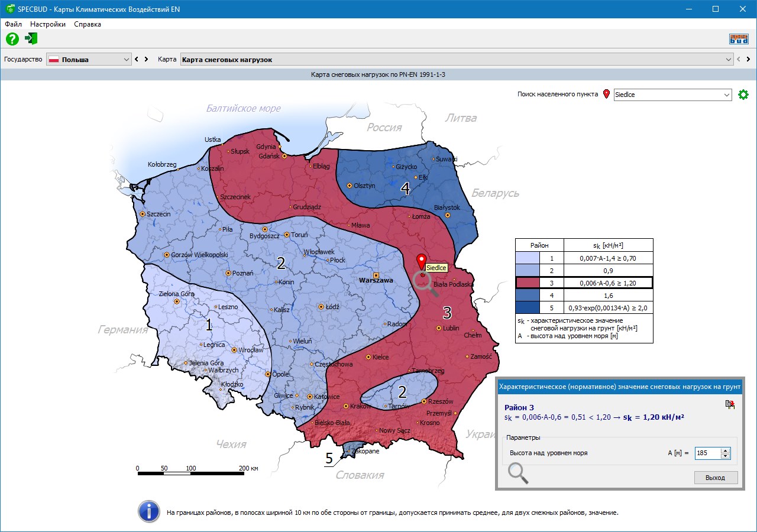Open the Файл menu
The width and height of the screenshot is (757, 532).
13,24
